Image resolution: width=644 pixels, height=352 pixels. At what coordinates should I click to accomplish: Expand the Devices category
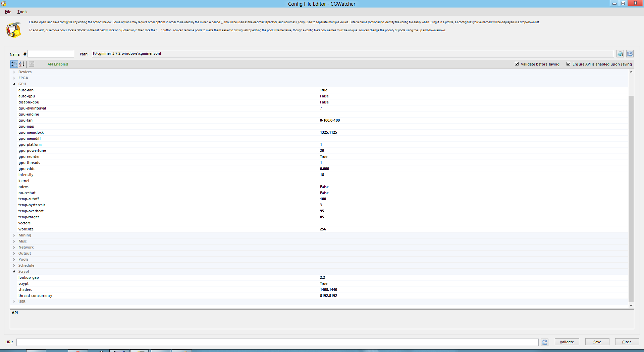coord(14,72)
